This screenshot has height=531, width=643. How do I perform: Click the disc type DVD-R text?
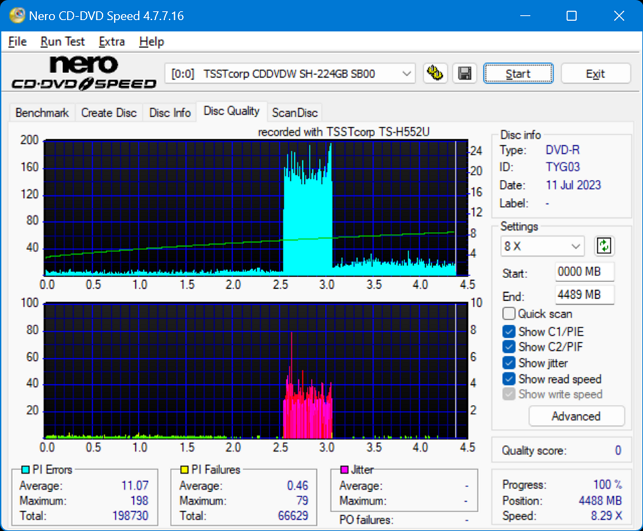pos(562,150)
